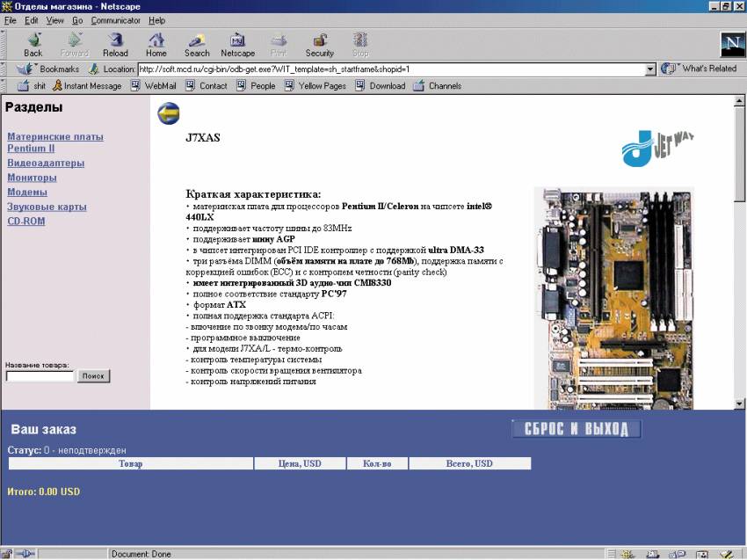747x560 pixels.
Task: Click the Document: Done status text
Action: click(141, 554)
